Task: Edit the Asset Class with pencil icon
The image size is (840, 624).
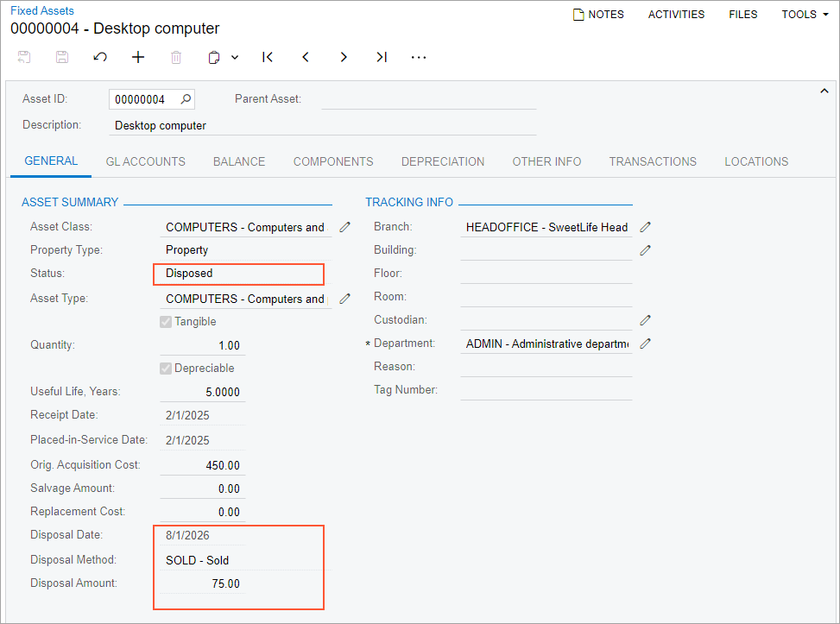Action: (x=345, y=227)
